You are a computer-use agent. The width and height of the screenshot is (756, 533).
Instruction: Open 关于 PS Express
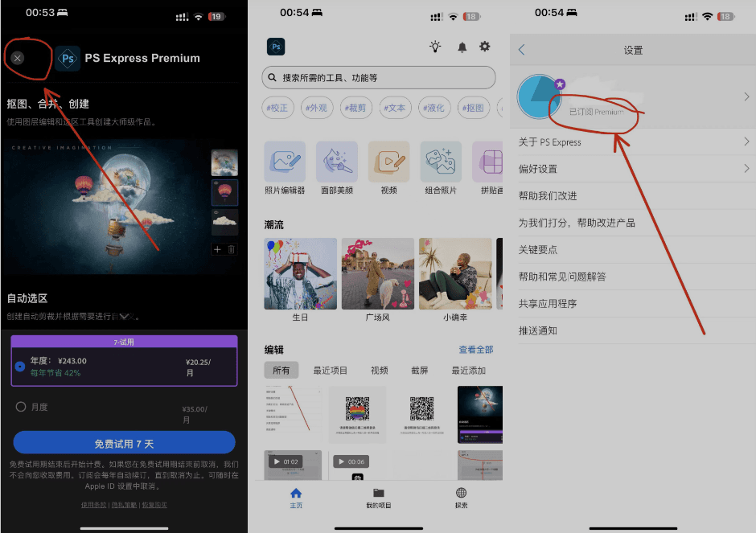click(x=633, y=141)
